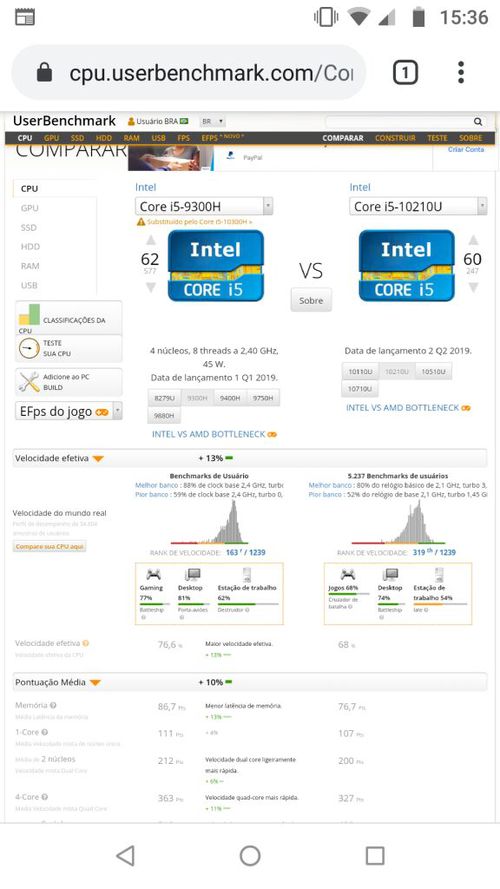
Task: Open the tab switcher showing 1 tab
Action: (x=405, y=73)
